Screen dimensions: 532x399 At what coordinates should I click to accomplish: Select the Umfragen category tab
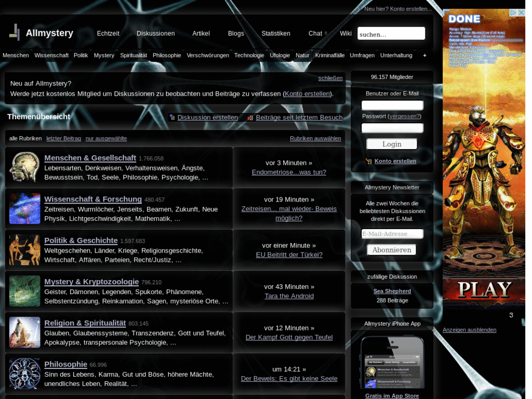tap(362, 55)
